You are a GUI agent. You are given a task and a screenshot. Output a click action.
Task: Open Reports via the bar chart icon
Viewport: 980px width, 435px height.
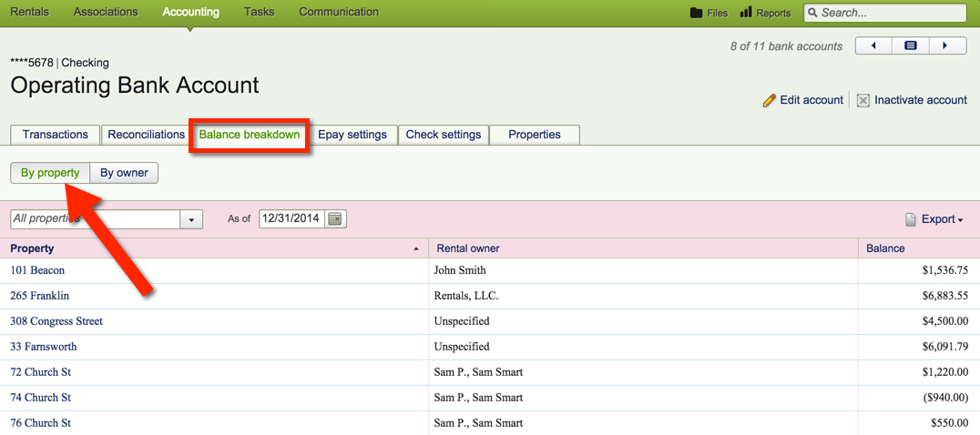click(746, 13)
